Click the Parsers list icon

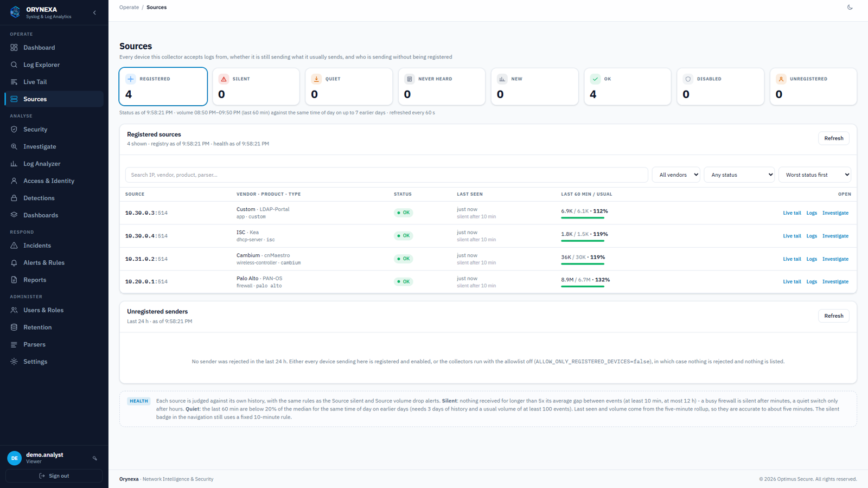point(14,344)
